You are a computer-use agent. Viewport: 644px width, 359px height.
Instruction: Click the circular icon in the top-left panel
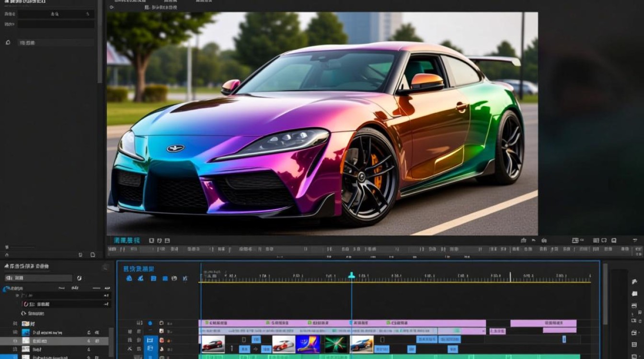8,43
